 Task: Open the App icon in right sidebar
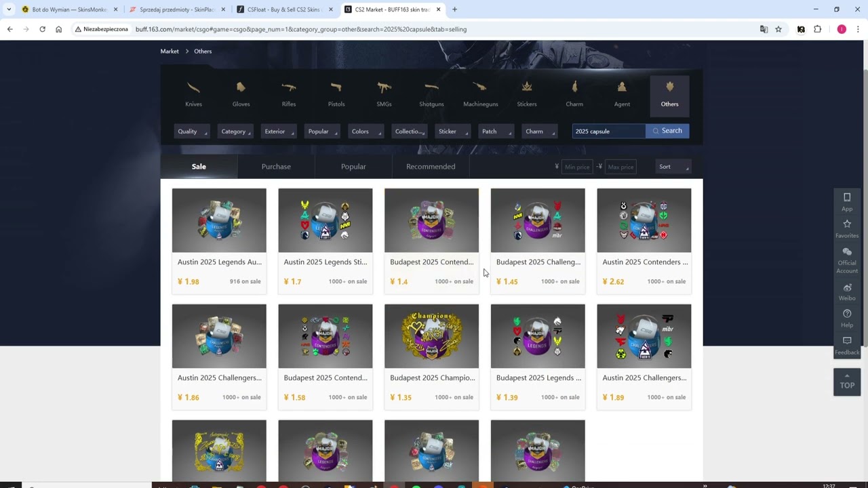[847, 202]
